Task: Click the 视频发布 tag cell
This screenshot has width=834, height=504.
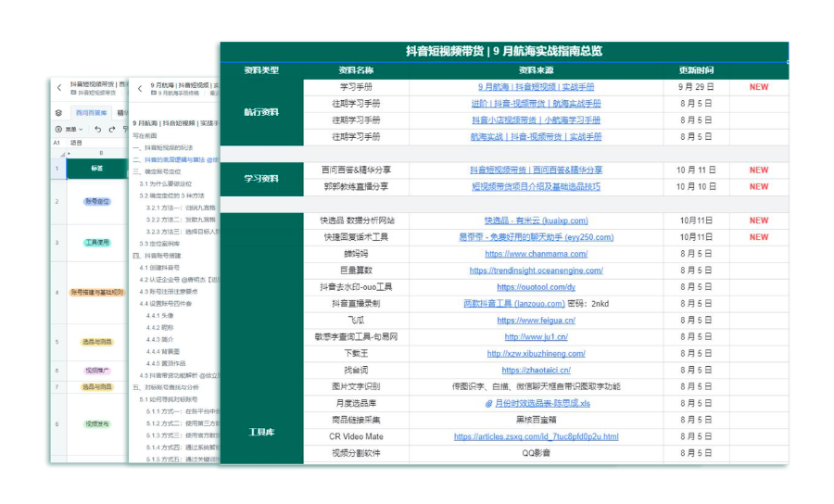Action: coord(96,424)
